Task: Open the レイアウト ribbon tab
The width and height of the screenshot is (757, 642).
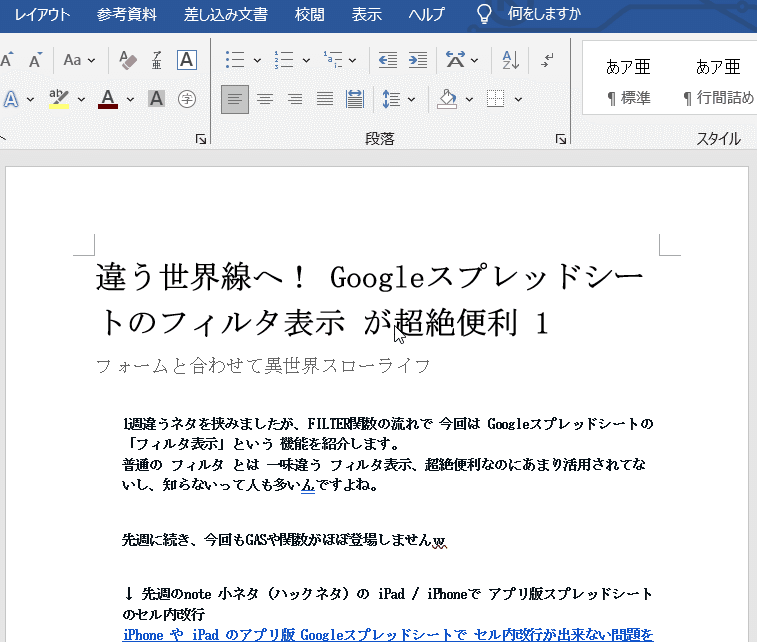Action: (x=42, y=14)
